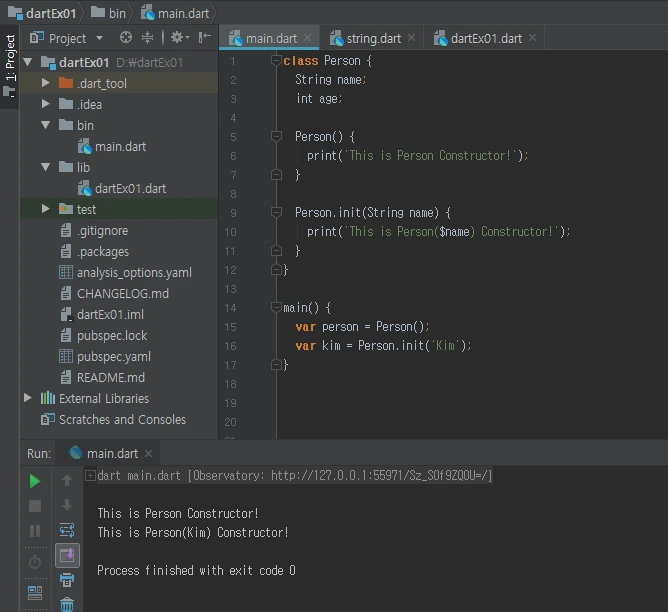Open the Observatory URL link
This screenshot has width=668, height=612.
(382, 475)
